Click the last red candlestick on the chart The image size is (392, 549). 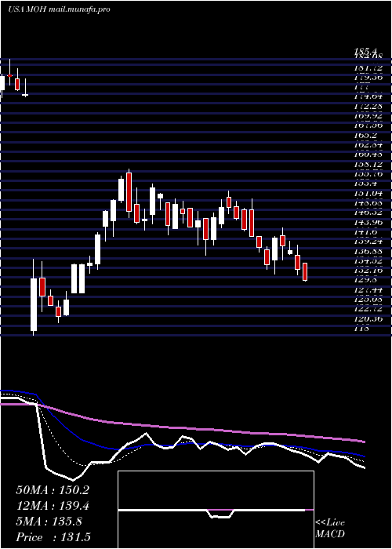click(x=305, y=271)
